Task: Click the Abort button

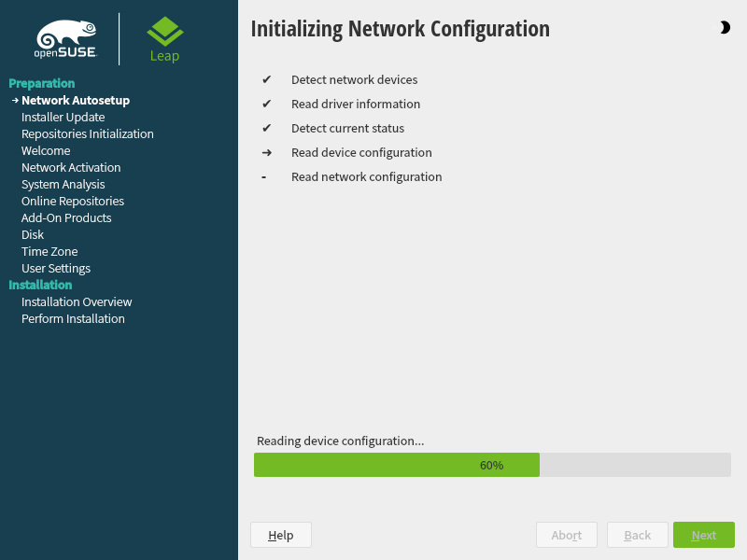Action: tap(567, 535)
